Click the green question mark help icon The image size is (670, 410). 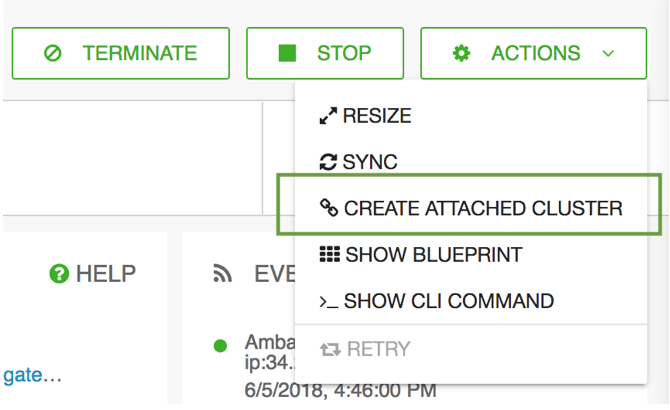(59, 274)
